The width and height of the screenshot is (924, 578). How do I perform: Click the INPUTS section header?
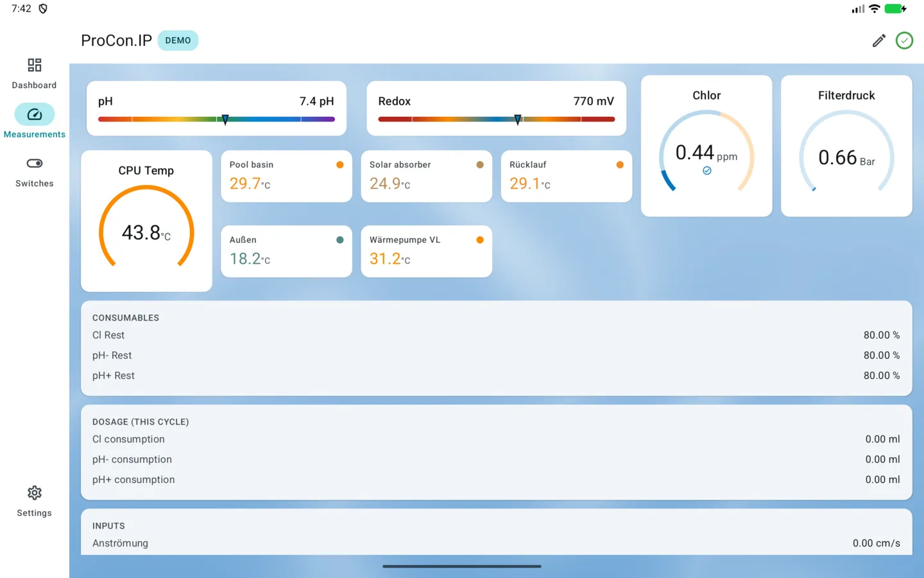coord(108,526)
